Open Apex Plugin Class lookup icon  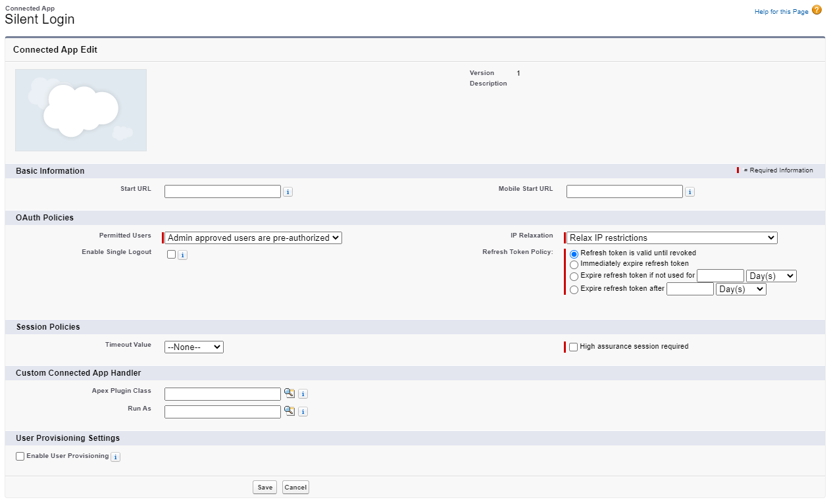coord(289,393)
